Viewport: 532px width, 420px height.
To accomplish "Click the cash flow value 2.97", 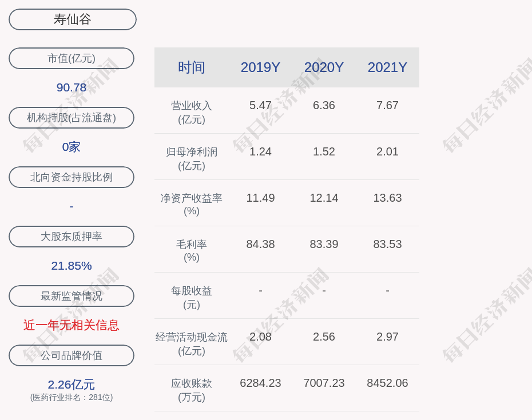I will click(x=387, y=337).
